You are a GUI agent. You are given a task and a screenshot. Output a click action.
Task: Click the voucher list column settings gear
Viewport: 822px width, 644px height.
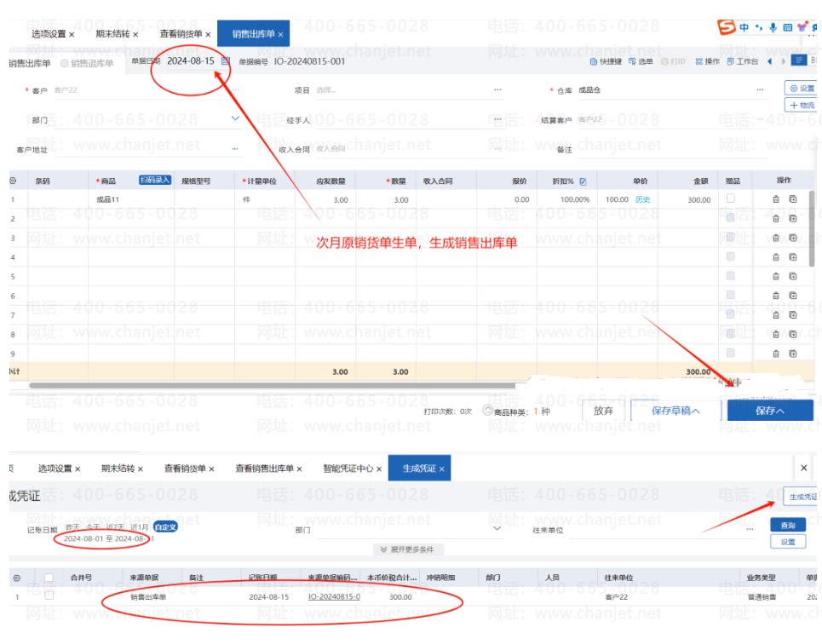(17, 578)
